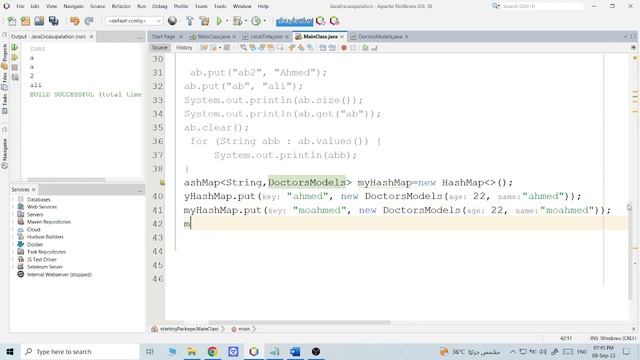Close the Services panel tab

coord(34,189)
